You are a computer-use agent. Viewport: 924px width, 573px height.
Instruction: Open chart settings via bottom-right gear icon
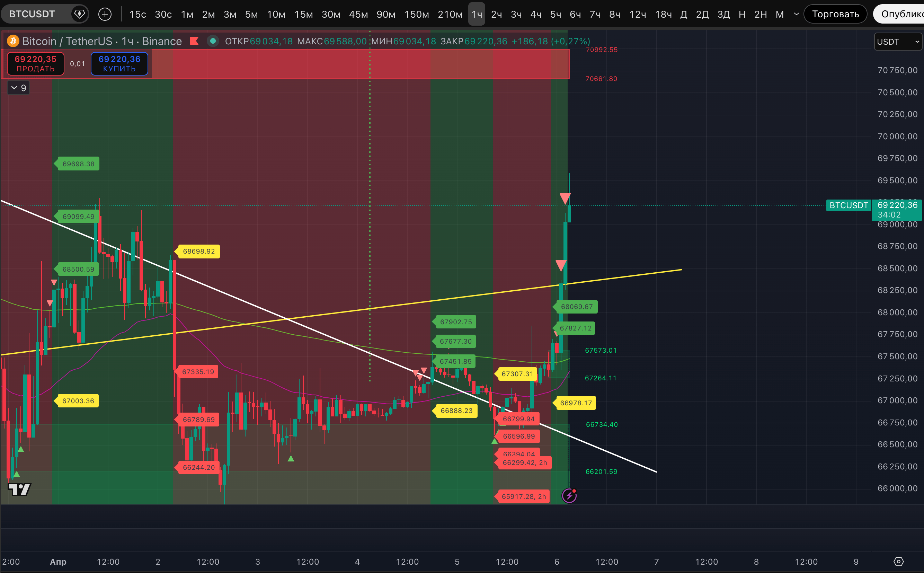(899, 561)
